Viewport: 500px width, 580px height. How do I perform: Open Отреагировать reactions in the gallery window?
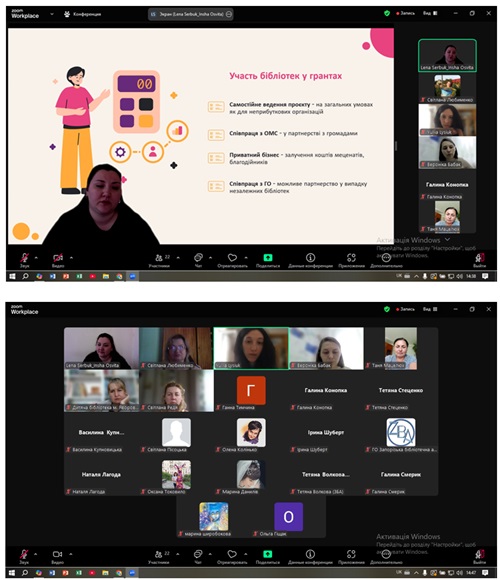click(x=232, y=554)
